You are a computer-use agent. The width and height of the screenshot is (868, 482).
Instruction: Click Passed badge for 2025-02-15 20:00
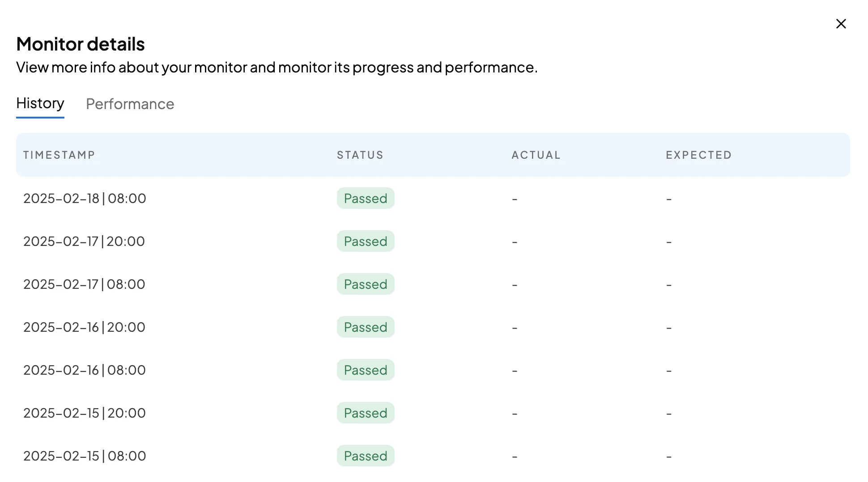(x=366, y=413)
